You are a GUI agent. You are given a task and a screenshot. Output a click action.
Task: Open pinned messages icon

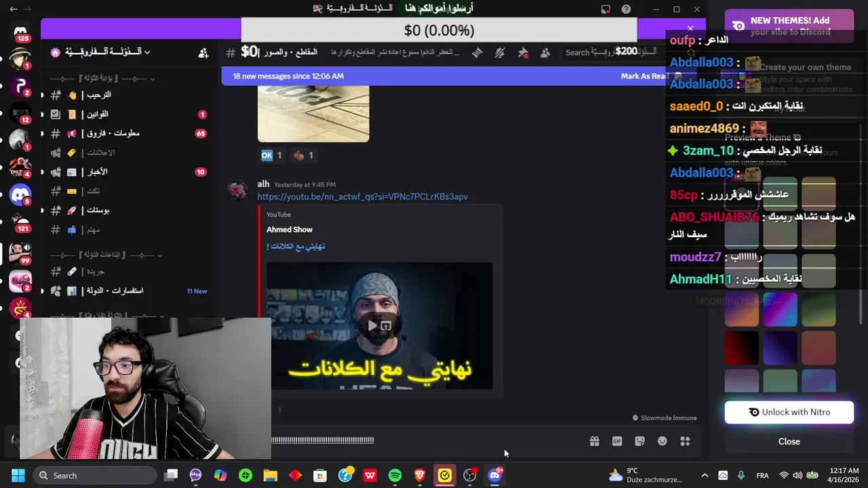(x=523, y=52)
